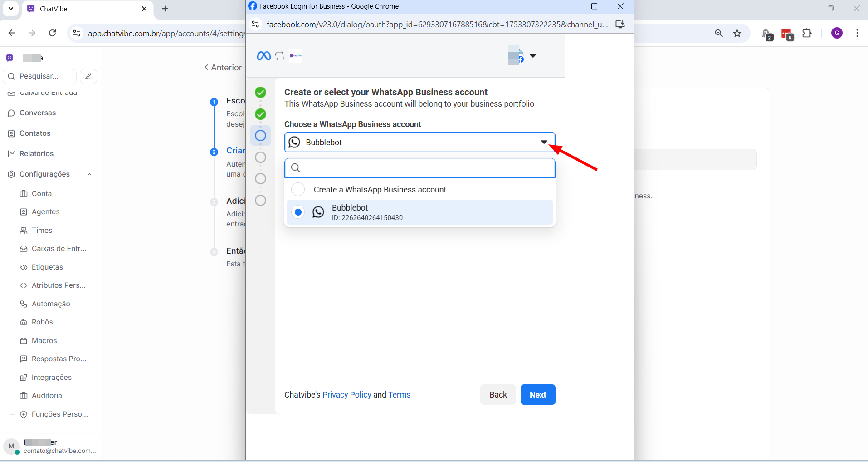Image resolution: width=868 pixels, height=462 pixels.
Task: Click the Conversas chat bubble icon
Action: (11, 113)
